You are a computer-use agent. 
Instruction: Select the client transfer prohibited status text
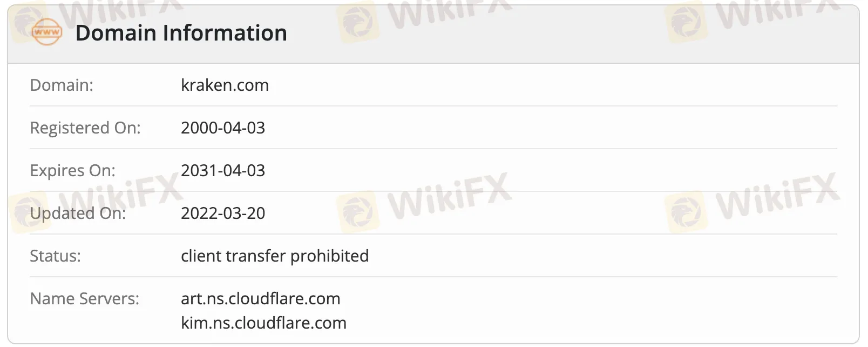click(x=275, y=256)
